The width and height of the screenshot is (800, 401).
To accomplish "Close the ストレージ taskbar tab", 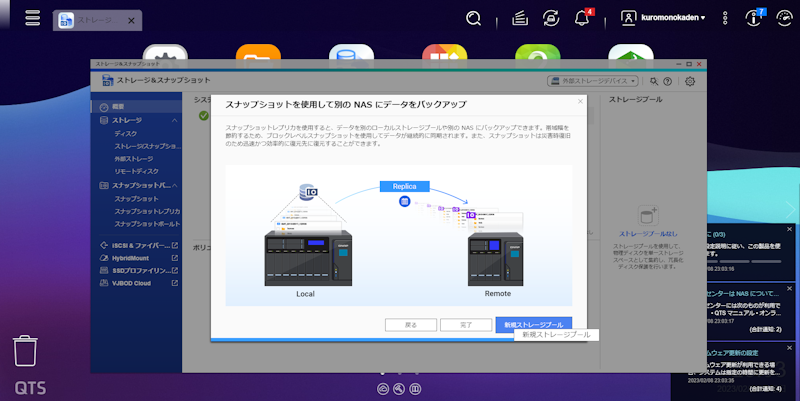I will pyautogui.click(x=131, y=21).
